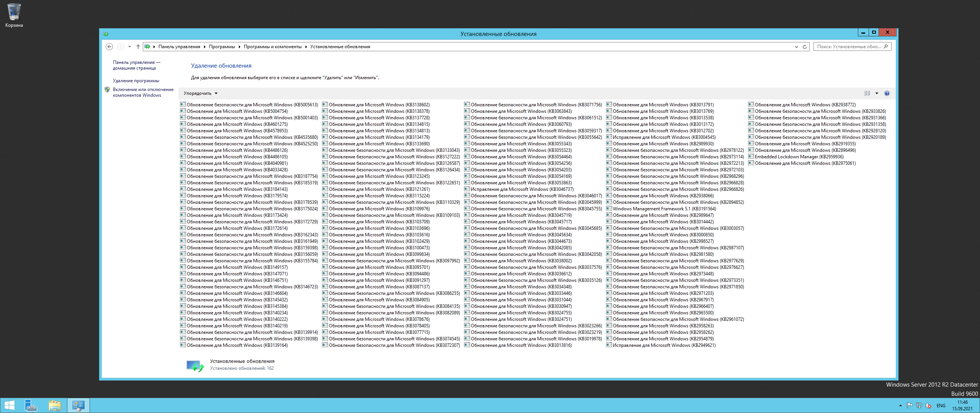Open Server Manager from taskbar

[31, 405]
